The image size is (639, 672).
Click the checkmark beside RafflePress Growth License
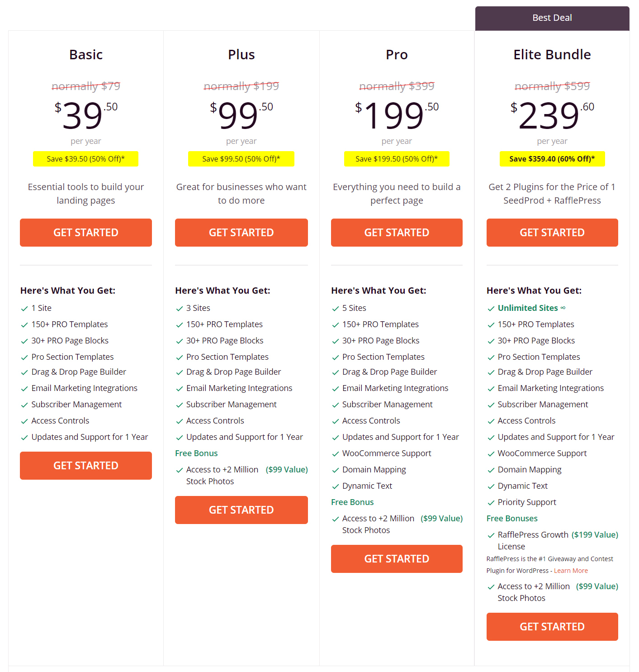pos(491,535)
